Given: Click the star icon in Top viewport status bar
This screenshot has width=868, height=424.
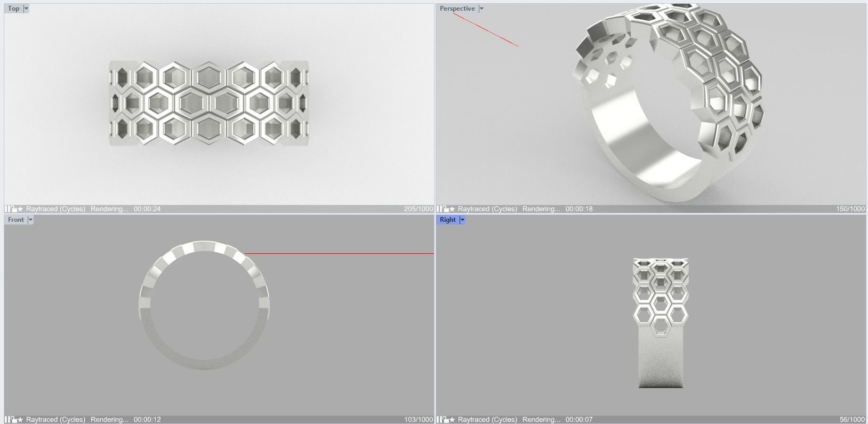Looking at the screenshot, I should tap(20, 209).
